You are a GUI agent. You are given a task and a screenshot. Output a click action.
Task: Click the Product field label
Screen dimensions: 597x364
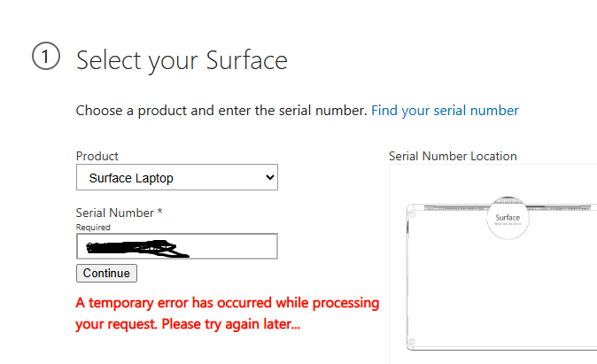point(97,156)
